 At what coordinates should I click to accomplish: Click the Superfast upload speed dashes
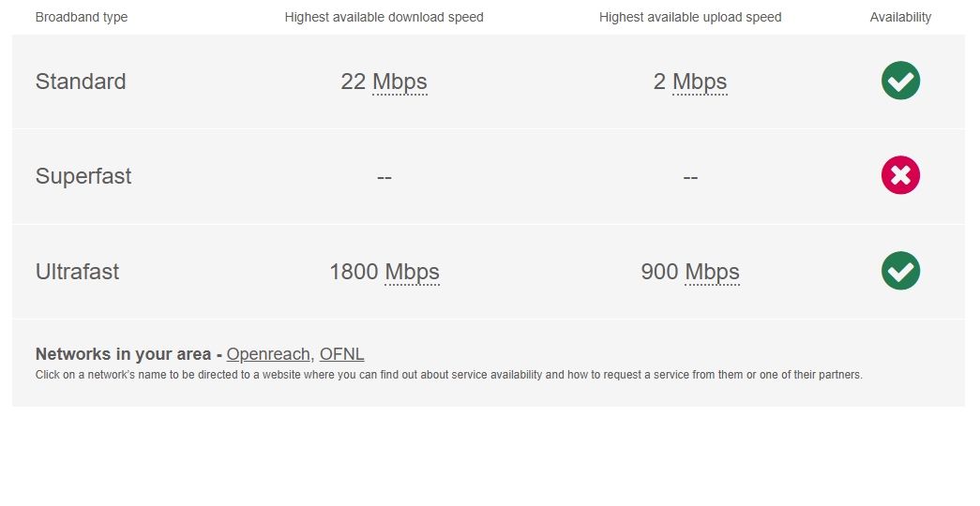[x=690, y=177]
